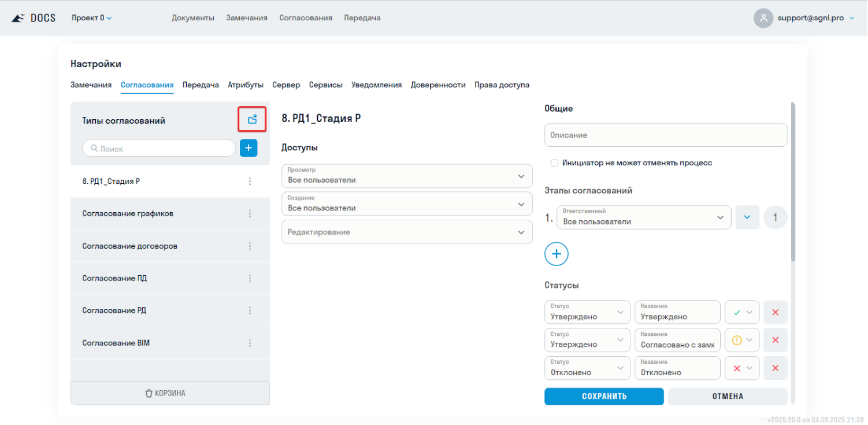
Task: Switch to the Уведомления settings tab
Action: point(376,85)
